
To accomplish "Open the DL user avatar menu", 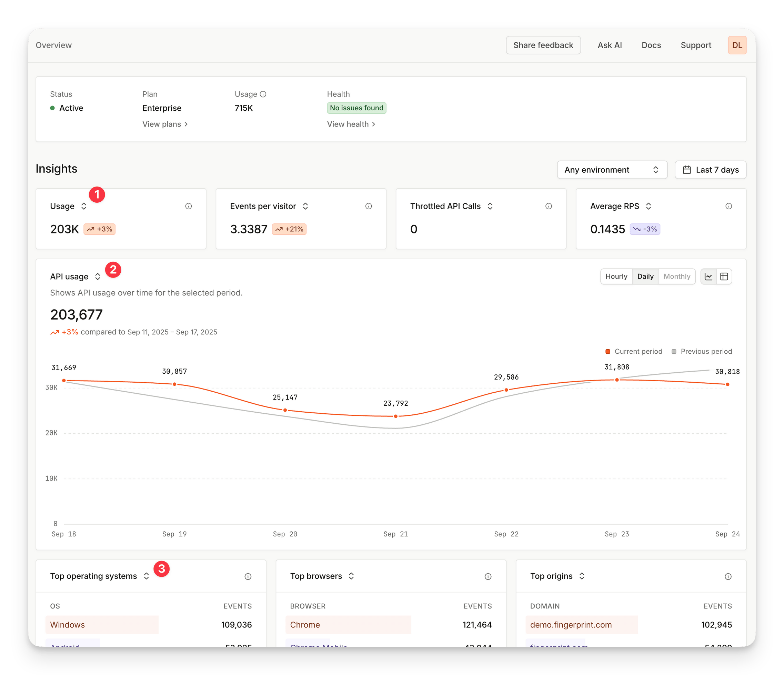I will 737,46.
